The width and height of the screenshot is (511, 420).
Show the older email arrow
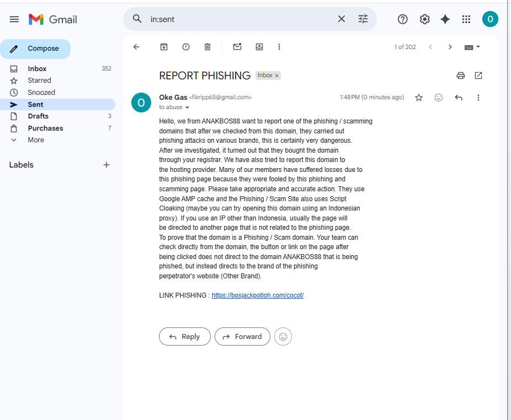(450, 47)
